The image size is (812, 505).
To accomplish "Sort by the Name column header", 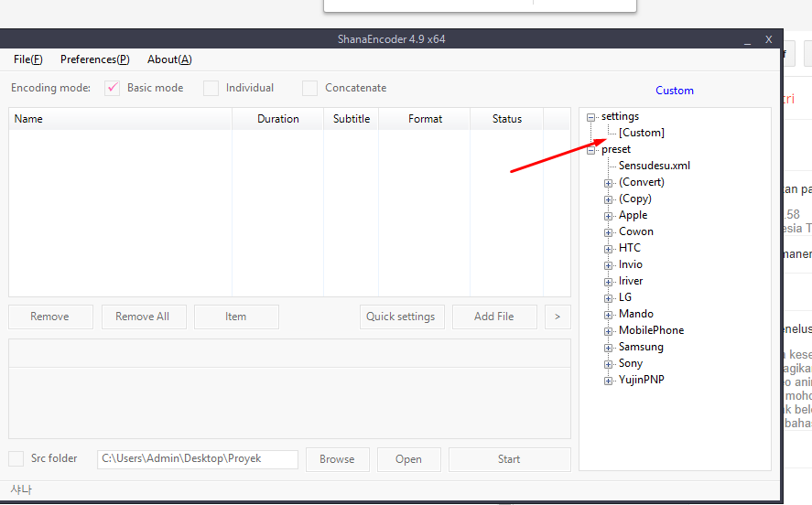I will point(120,119).
